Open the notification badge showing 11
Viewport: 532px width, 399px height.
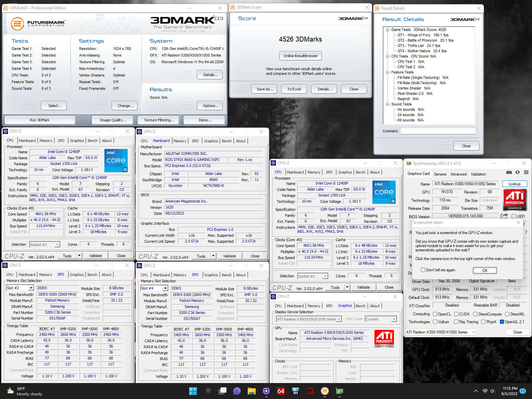click(x=523, y=391)
